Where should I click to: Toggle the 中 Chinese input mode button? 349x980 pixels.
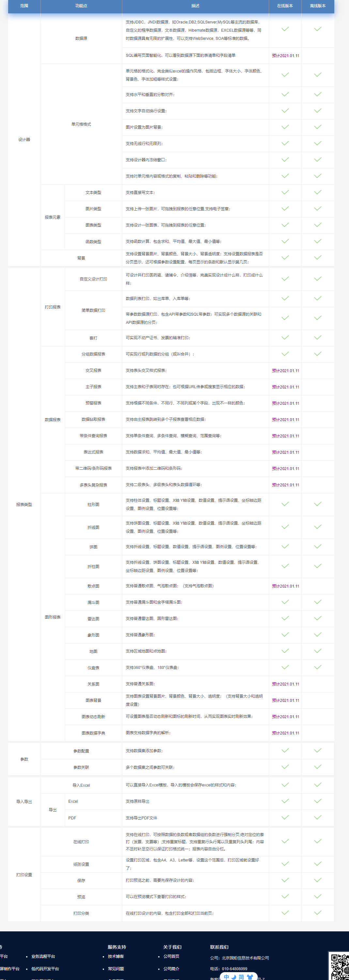point(227,977)
